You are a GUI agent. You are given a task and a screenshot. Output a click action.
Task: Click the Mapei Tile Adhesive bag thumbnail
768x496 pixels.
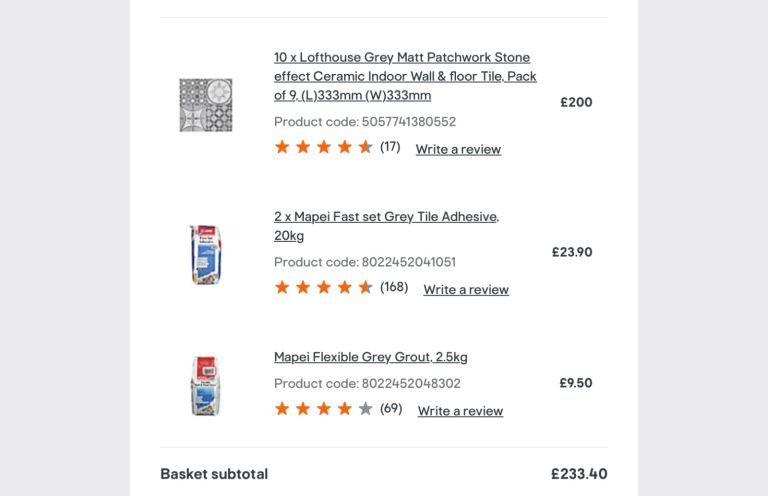click(x=205, y=255)
